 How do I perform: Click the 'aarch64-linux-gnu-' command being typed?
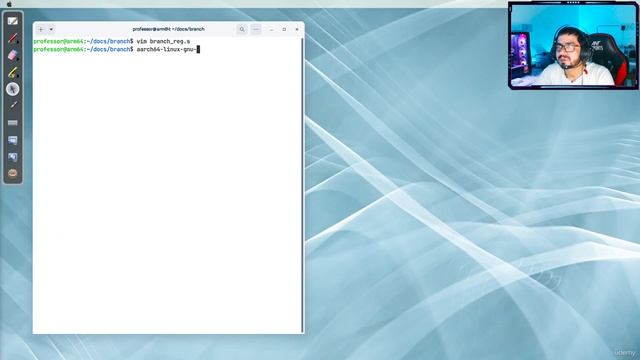pyautogui.click(x=166, y=49)
